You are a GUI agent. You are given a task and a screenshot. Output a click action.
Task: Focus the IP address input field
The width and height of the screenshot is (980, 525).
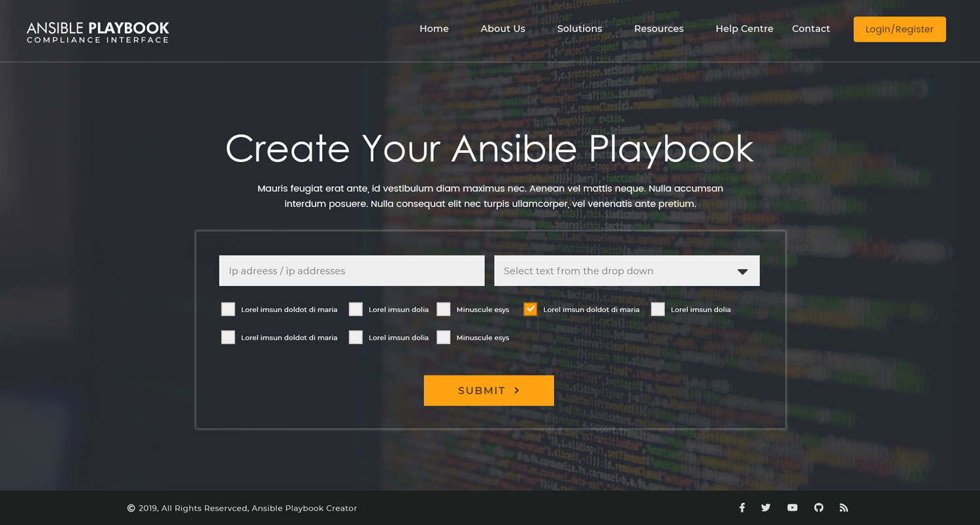pos(351,270)
